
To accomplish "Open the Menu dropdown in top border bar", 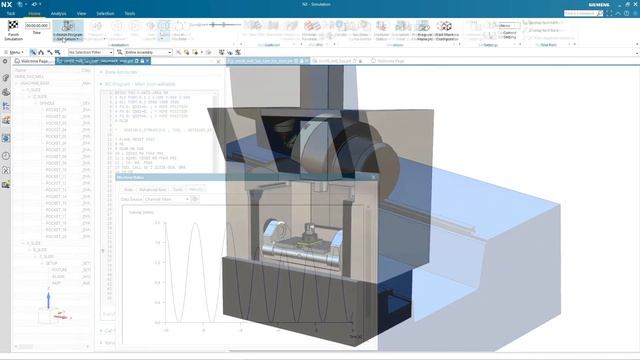I will (13, 52).
